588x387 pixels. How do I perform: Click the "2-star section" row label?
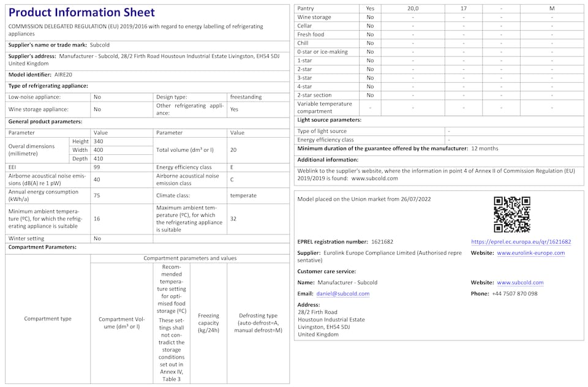(x=314, y=96)
